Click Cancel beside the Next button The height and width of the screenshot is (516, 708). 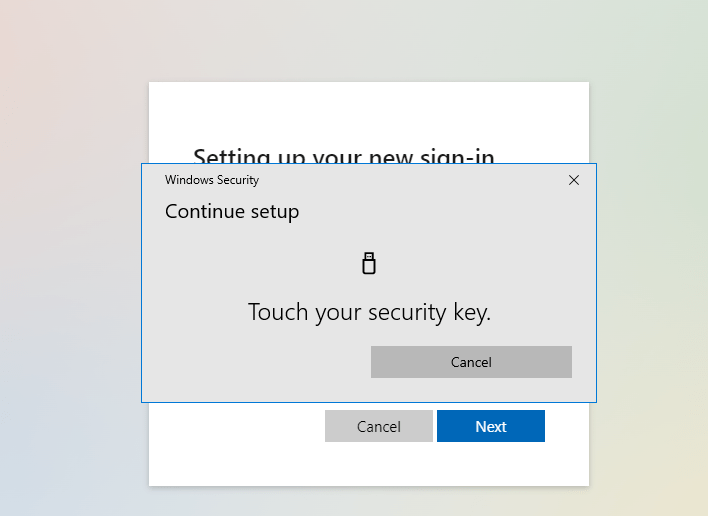click(x=378, y=426)
